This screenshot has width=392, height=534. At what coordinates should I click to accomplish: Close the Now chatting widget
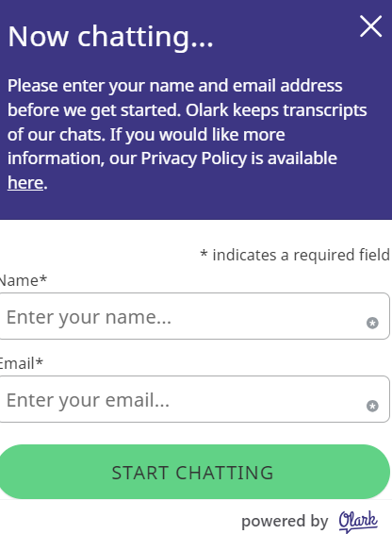[x=370, y=26]
